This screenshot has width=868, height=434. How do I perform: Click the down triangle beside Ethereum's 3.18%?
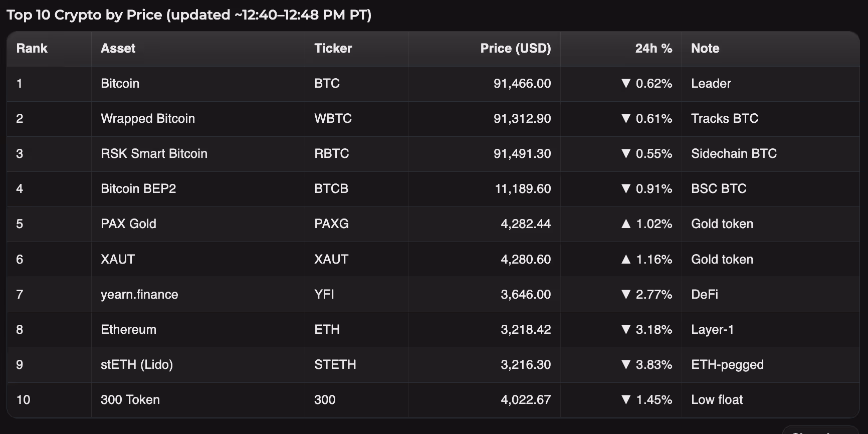[625, 329]
